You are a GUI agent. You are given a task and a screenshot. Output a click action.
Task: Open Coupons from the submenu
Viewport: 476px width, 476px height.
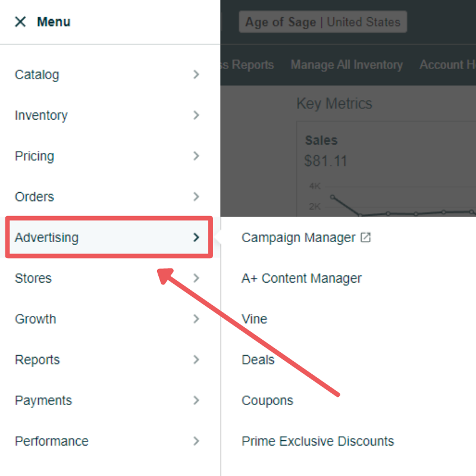coord(267,400)
